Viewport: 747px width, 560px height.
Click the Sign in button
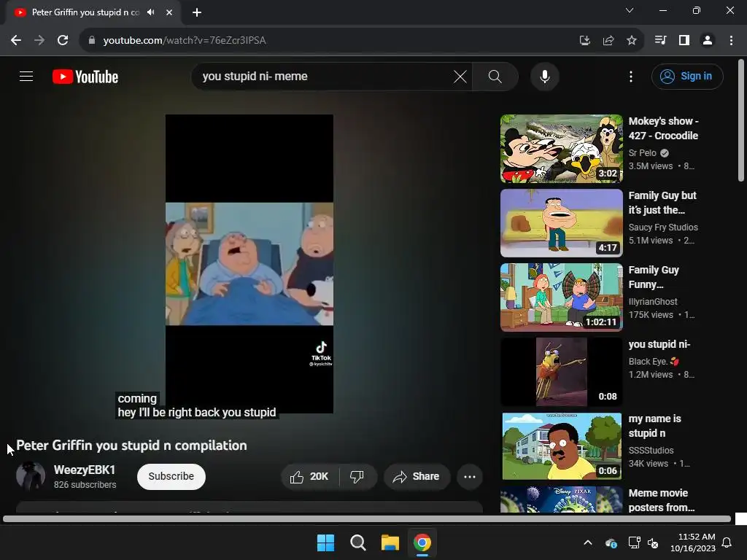tap(687, 76)
